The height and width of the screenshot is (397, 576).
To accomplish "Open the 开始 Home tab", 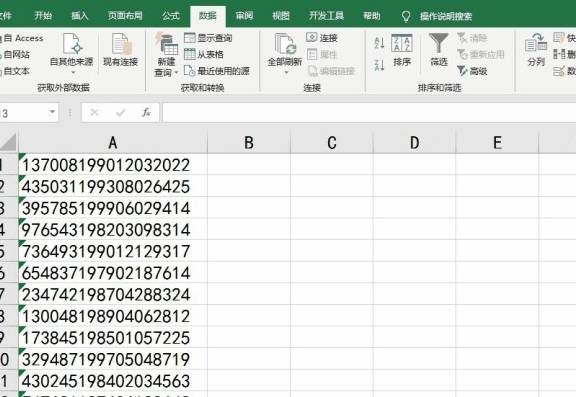I will (x=43, y=16).
